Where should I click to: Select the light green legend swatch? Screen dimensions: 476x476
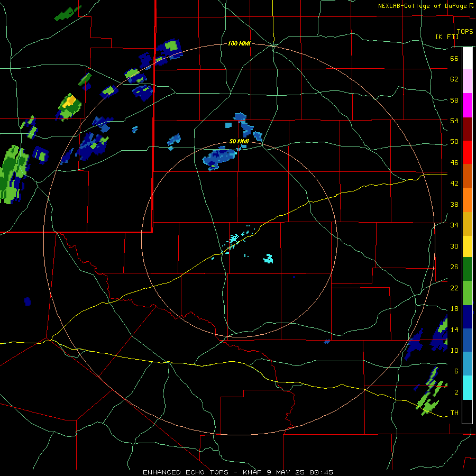point(467,293)
